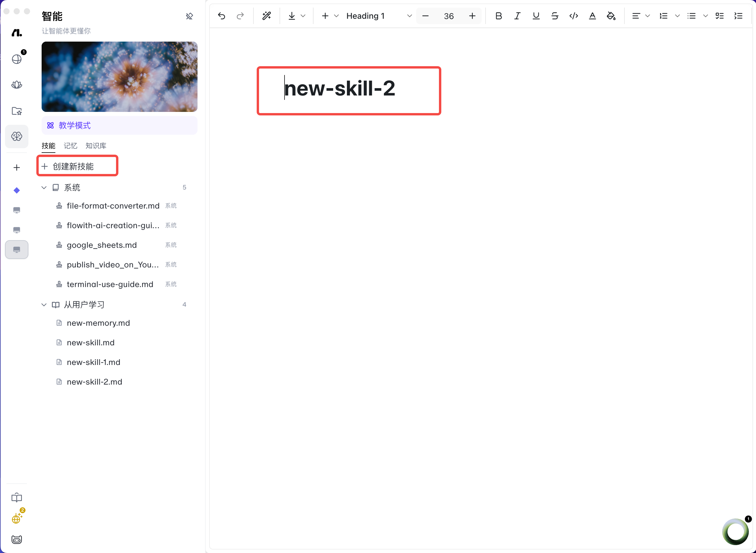
Task: Click the 创建新技能 button
Action: click(x=77, y=166)
